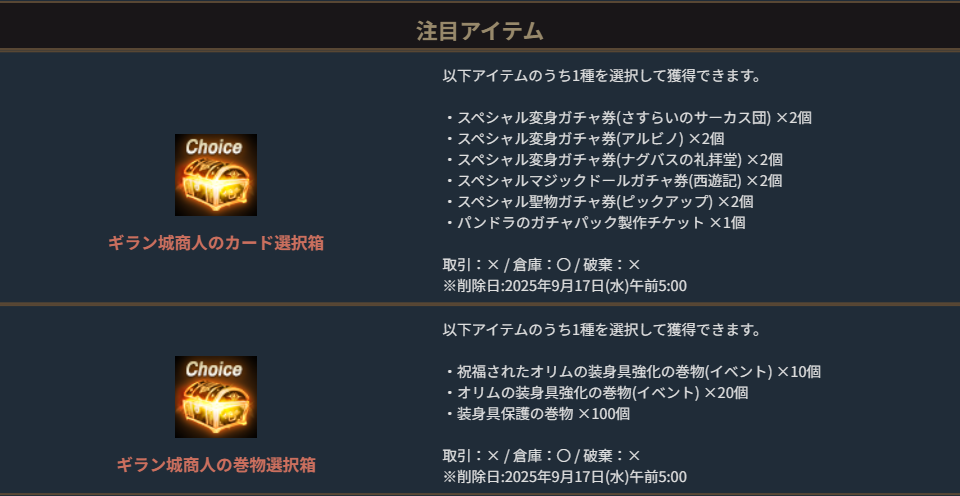Click the オリムの装身具強化の巻物(イベント) ×20個 line

click(595, 393)
